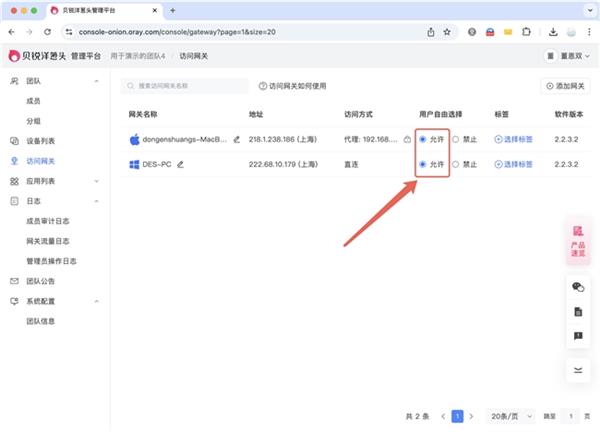
Task: Click the 添加网关 button
Action: click(565, 86)
